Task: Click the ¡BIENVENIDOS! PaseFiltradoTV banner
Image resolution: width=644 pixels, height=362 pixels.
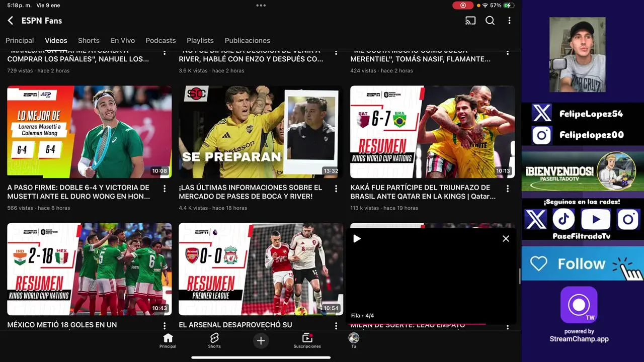Action: pyautogui.click(x=583, y=171)
